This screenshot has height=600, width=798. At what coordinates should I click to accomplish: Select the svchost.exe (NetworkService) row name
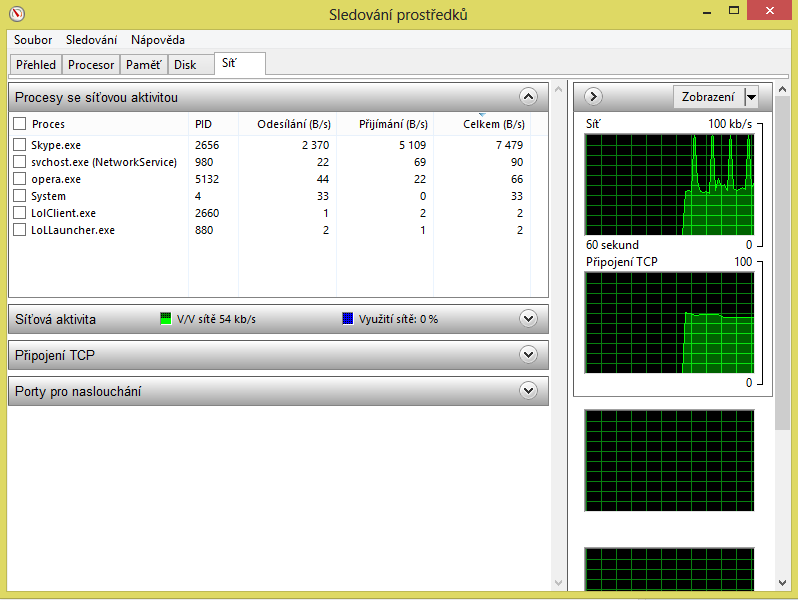pyautogui.click(x=104, y=162)
